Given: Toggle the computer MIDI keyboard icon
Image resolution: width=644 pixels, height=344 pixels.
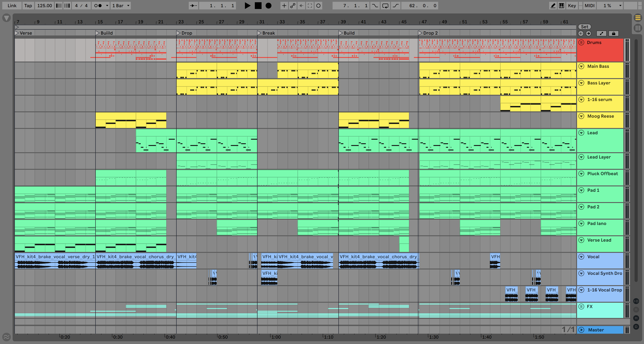Looking at the screenshot, I should [562, 5].
